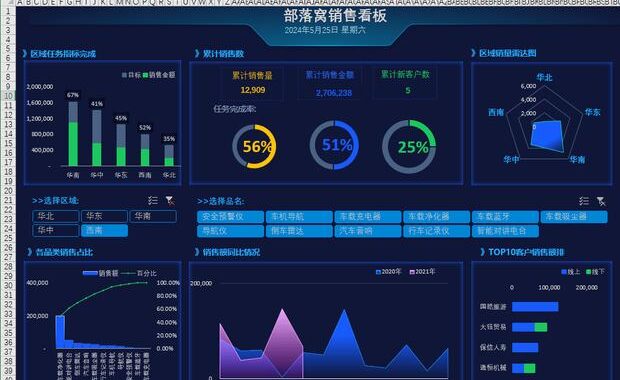
Task: Click the date text 2024年5月25日 星期六
Action: (325, 30)
